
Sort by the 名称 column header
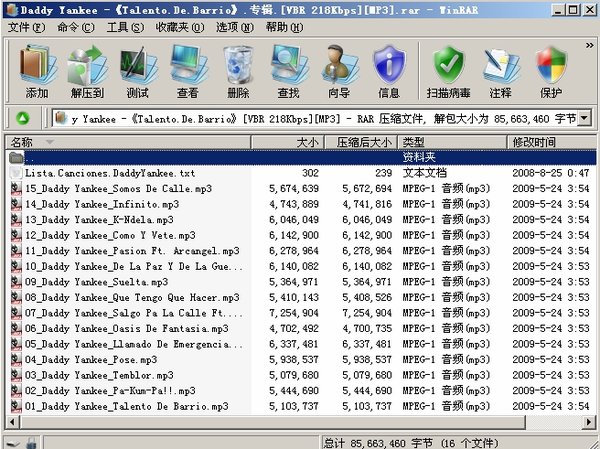coord(128,142)
